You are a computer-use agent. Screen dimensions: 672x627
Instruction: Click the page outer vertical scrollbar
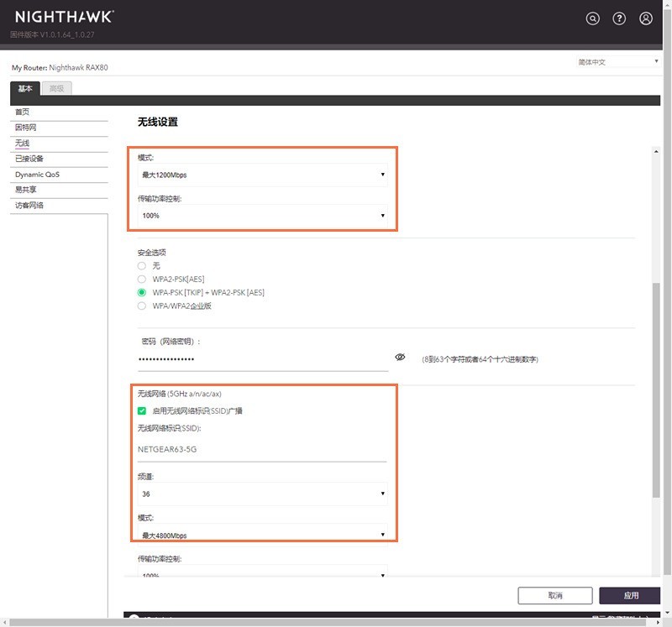tap(667, 291)
